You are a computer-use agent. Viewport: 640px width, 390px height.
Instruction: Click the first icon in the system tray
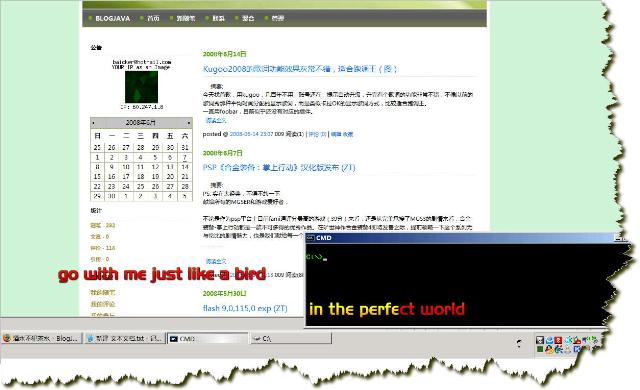[x=540, y=340]
